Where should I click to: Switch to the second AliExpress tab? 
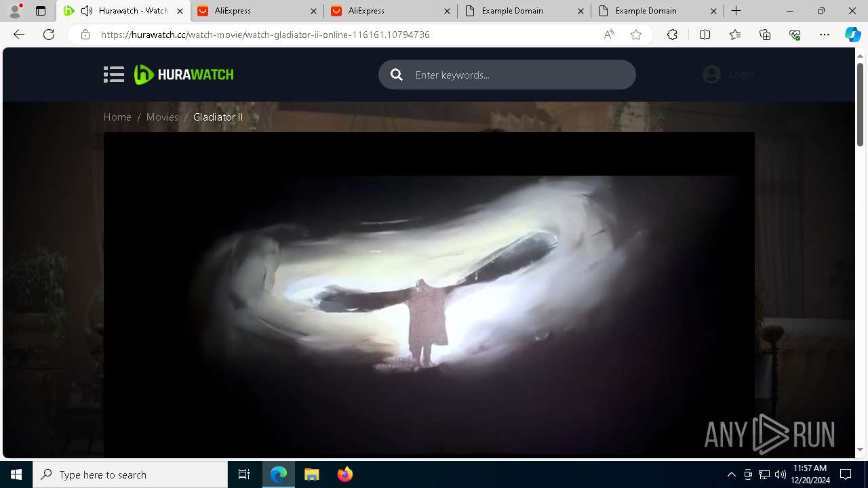tap(391, 11)
